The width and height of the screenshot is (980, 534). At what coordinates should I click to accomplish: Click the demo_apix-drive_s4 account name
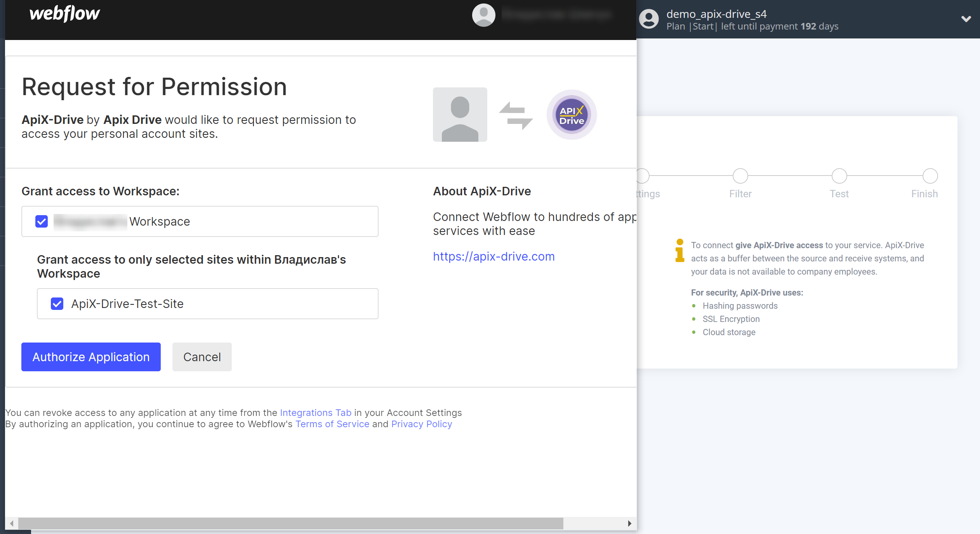tap(716, 14)
